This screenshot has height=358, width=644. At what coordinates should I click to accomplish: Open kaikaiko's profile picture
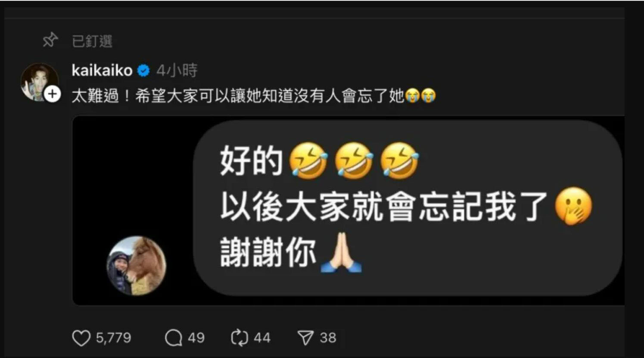pos(40,82)
